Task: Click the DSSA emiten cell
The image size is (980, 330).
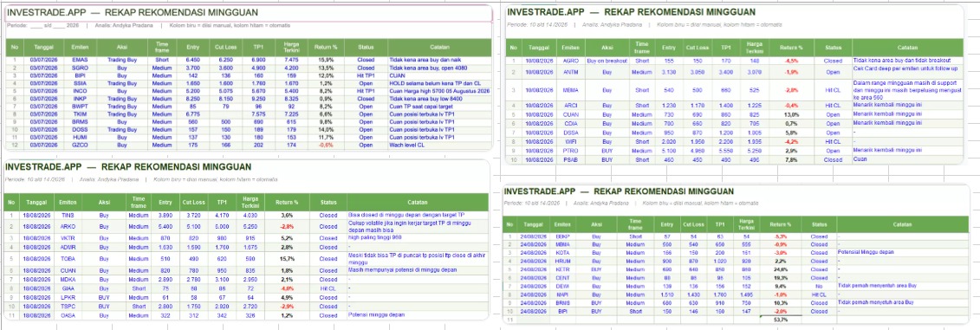Action: point(570,133)
